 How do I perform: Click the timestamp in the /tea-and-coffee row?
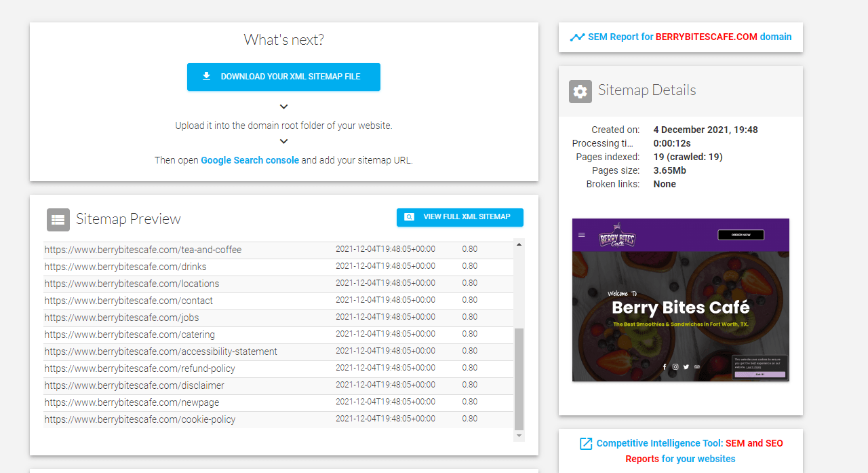click(x=385, y=249)
